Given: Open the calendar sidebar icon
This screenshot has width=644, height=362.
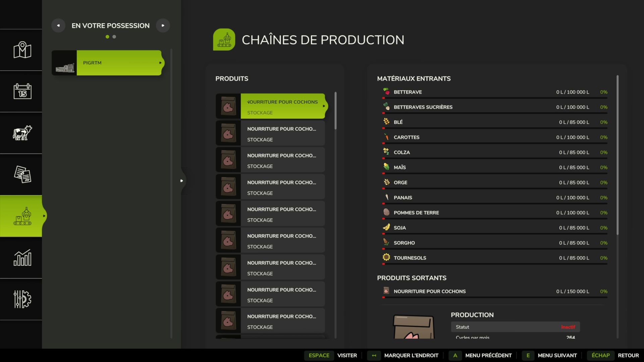Looking at the screenshot, I should click(x=22, y=91).
